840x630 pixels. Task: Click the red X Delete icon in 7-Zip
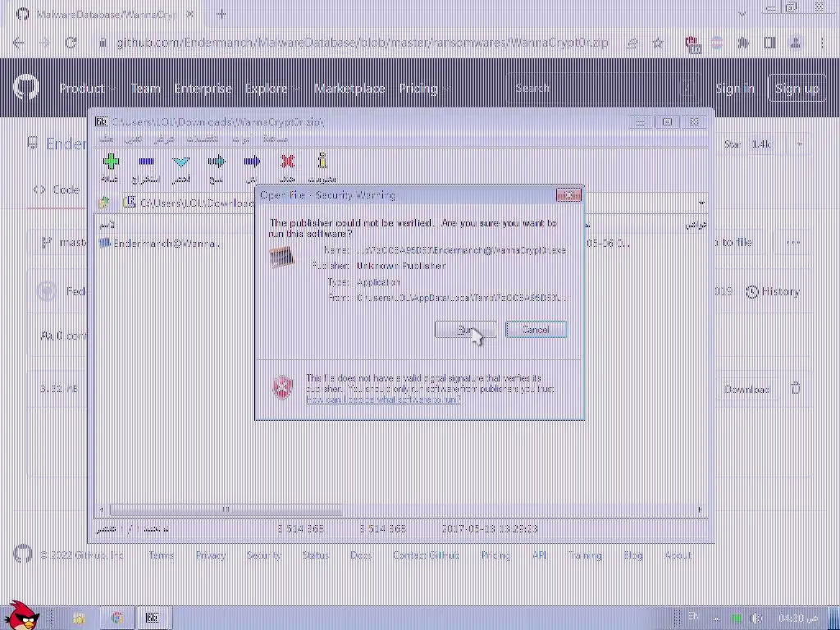(x=287, y=162)
